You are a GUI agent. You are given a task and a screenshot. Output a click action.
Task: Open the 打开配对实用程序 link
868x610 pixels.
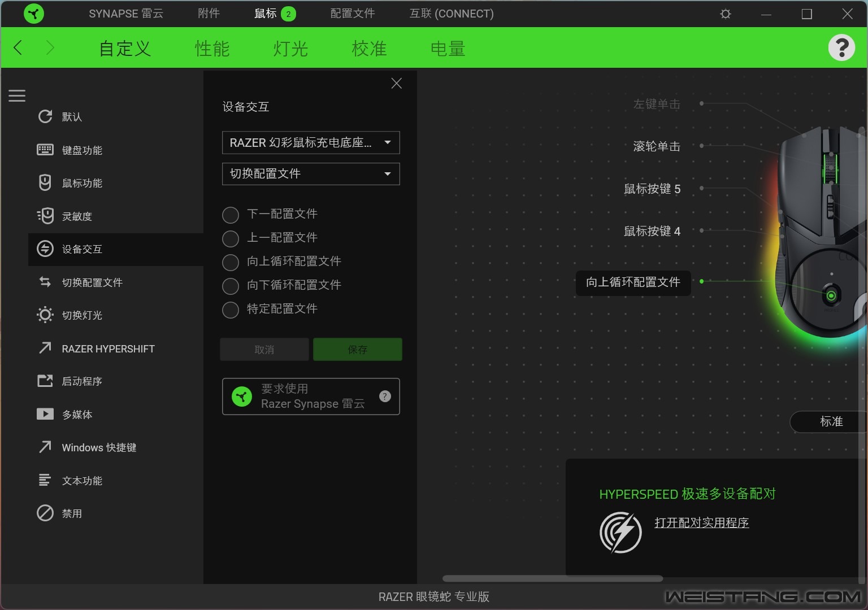[x=701, y=522]
